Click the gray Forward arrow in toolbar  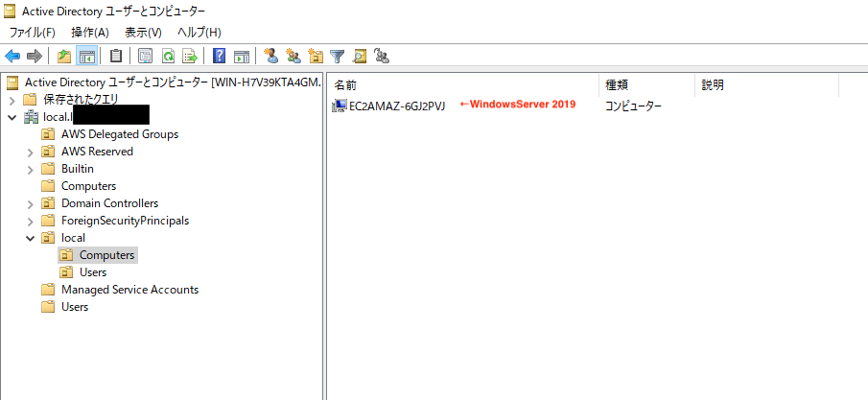tap(35, 56)
